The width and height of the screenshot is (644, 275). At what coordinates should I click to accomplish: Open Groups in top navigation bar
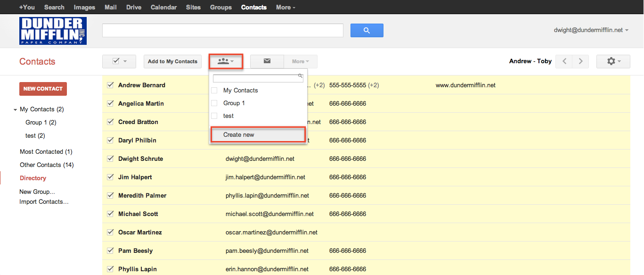click(221, 7)
